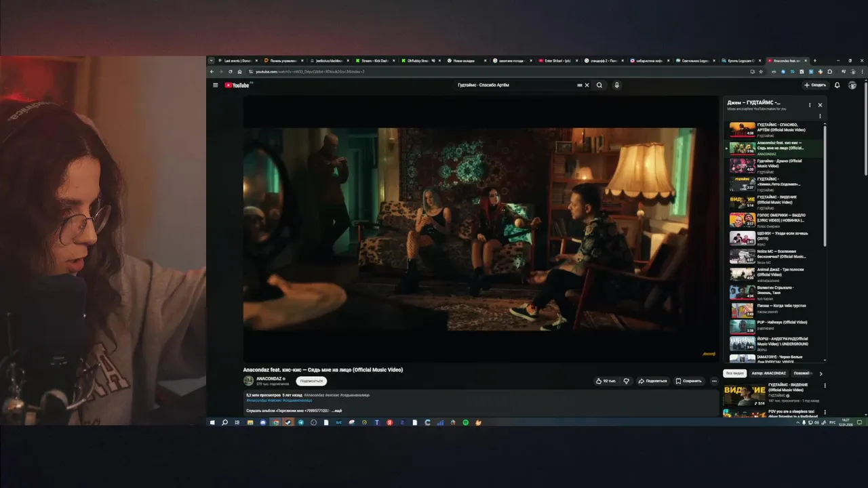Select ГОЛОС ОМЕРИКИ – БЫДЛО playlist entry

point(774,220)
